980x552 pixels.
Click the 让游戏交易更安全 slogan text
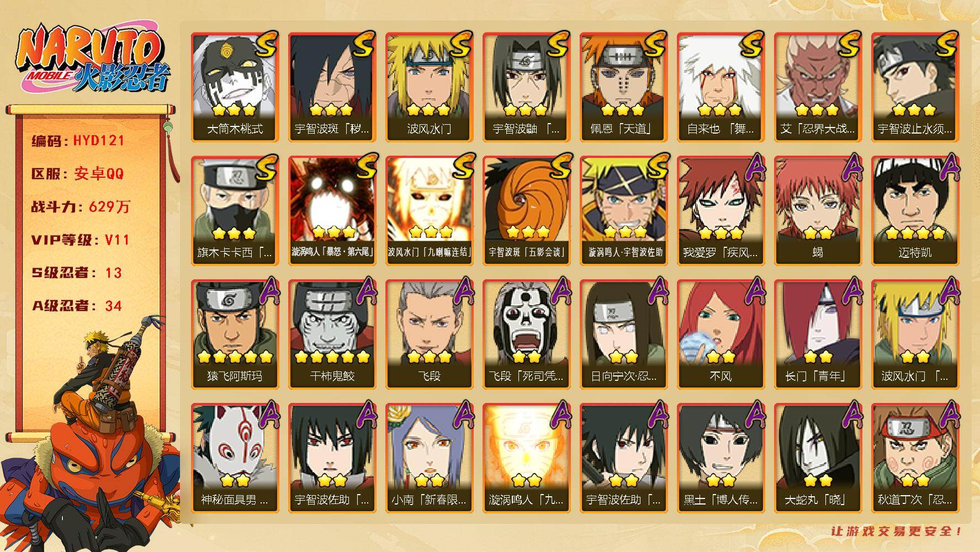tap(897, 531)
